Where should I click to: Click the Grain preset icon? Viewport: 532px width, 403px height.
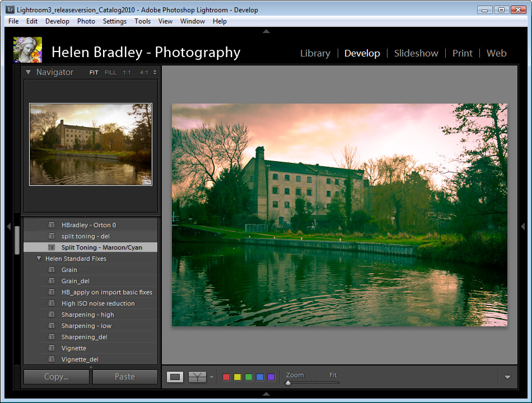(52, 270)
